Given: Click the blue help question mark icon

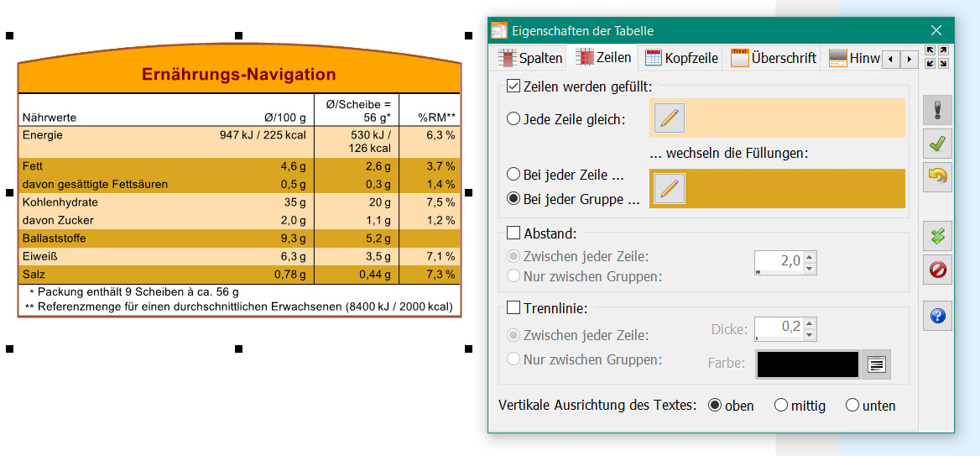Looking at the screenshot, I should [x=937, y=316].
